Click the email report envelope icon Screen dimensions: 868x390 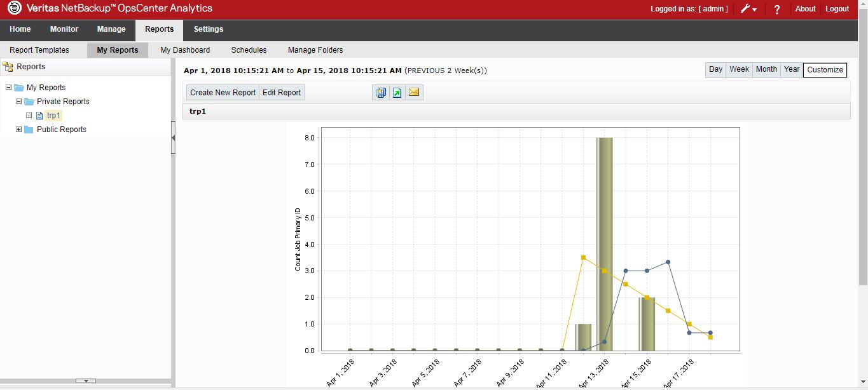pos(414,92)
